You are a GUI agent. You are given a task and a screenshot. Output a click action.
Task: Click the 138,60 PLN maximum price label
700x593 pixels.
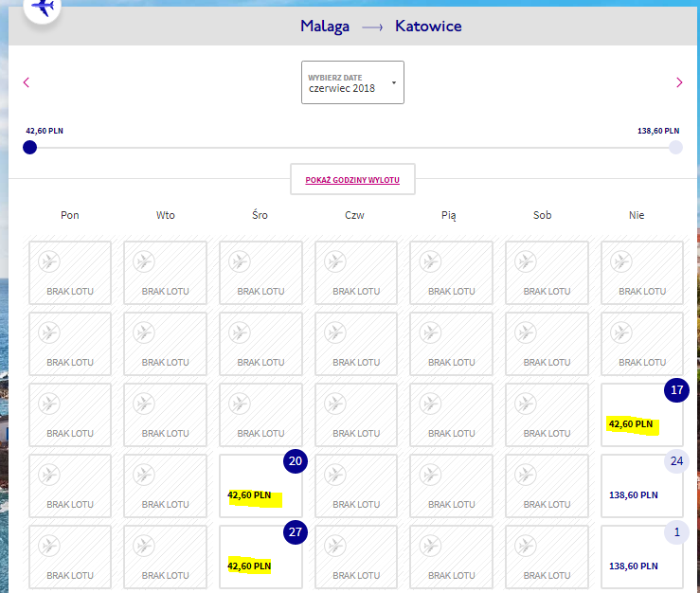click(658, 131)
